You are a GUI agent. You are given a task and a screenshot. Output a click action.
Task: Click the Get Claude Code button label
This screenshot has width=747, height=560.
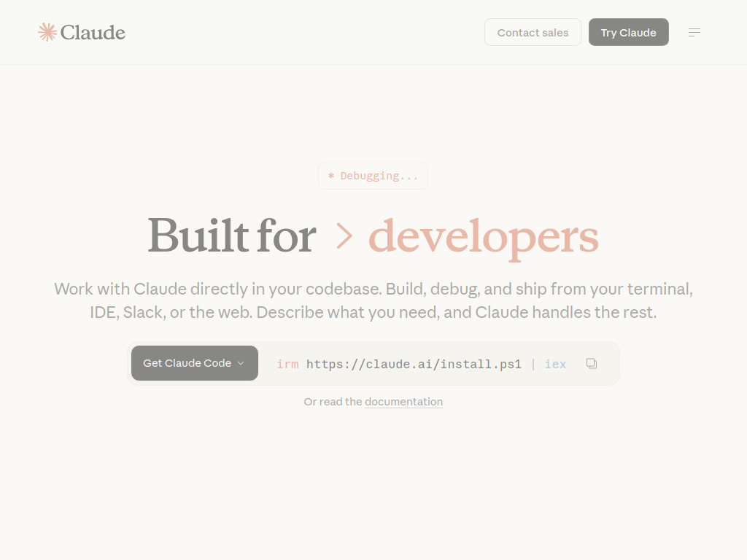[x=187, y=363]
